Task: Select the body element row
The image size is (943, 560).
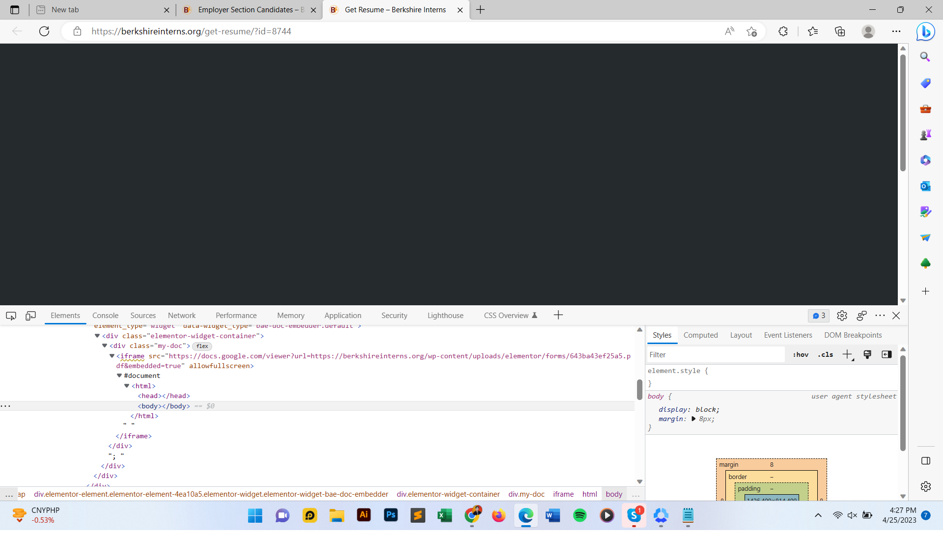Action: coord(164,406)
